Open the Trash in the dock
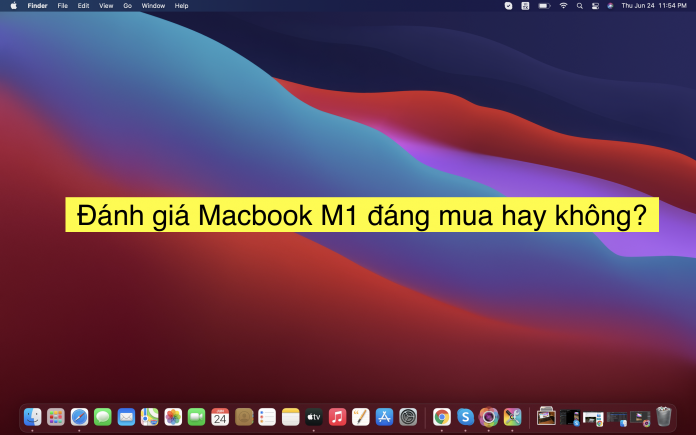This screenshot has width=696, height=435. click(x=664, y=416)
